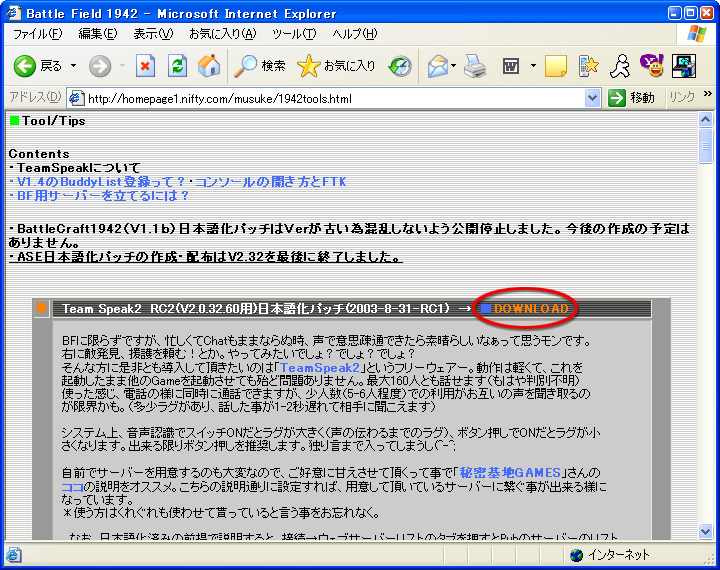This screenshot has width=720, height=570.
Task: Refresh the page with the green arrows icon
Action: 177,66
